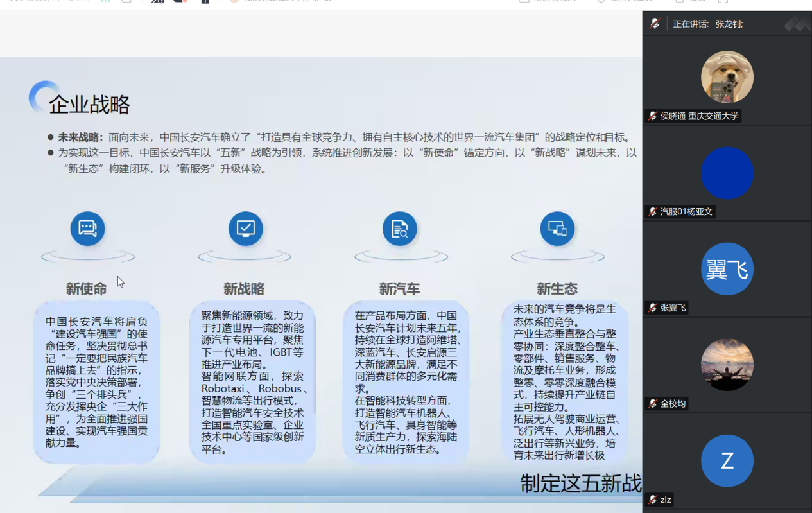Click the 新生态 devices icon
Screen dimensions: 812x513
point(557,229)
